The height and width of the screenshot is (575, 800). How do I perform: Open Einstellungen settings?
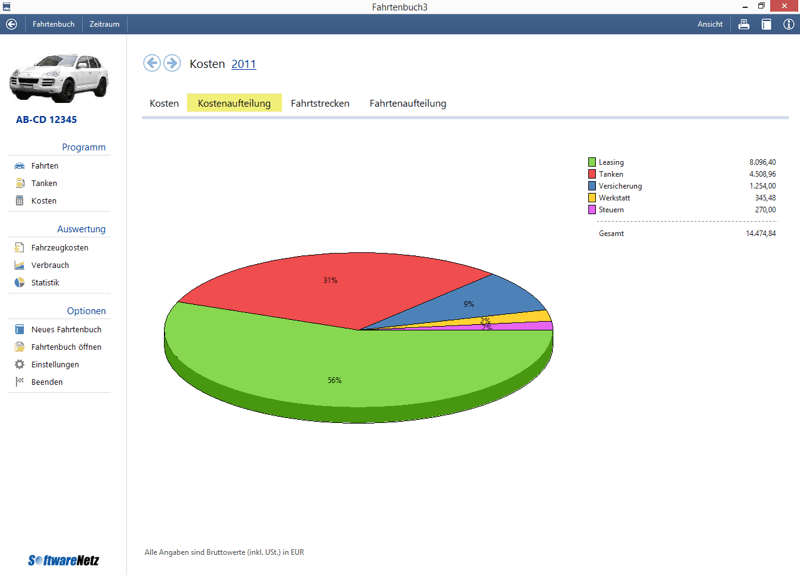pos(54,365)
